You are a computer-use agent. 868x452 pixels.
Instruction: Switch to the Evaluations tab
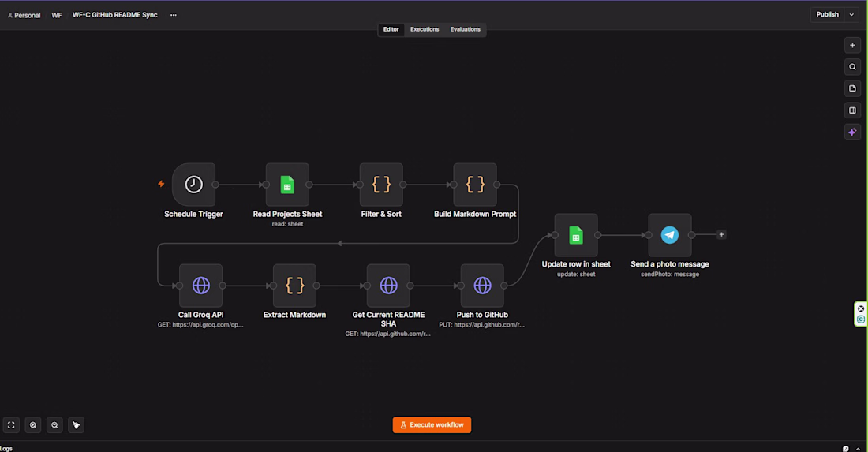(465, 29)
